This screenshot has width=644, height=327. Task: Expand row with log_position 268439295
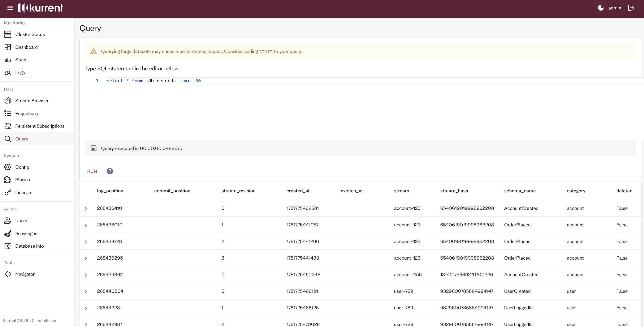[86, 258]
